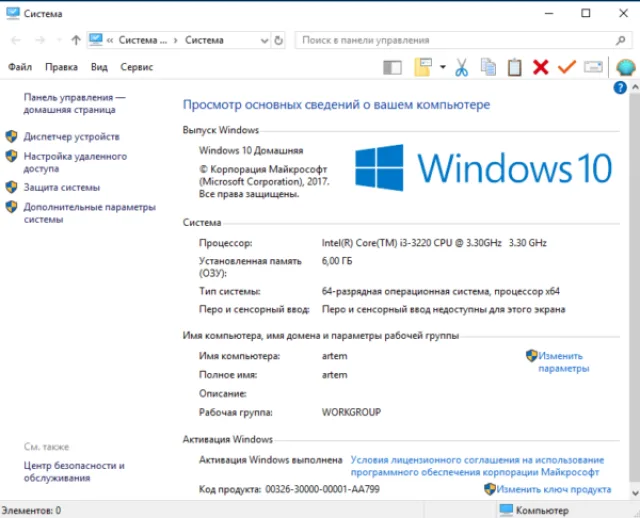Focus the Control Panel search box
Viewport: 640px width, 518px height.
tap(456, 40)
